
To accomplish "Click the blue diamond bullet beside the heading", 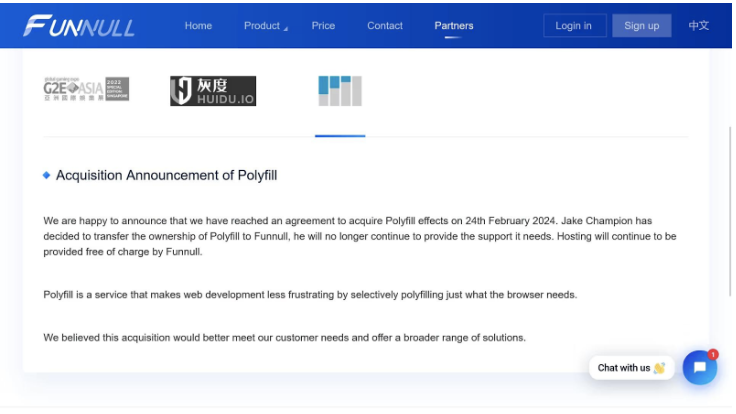I will tap(47, 175).
